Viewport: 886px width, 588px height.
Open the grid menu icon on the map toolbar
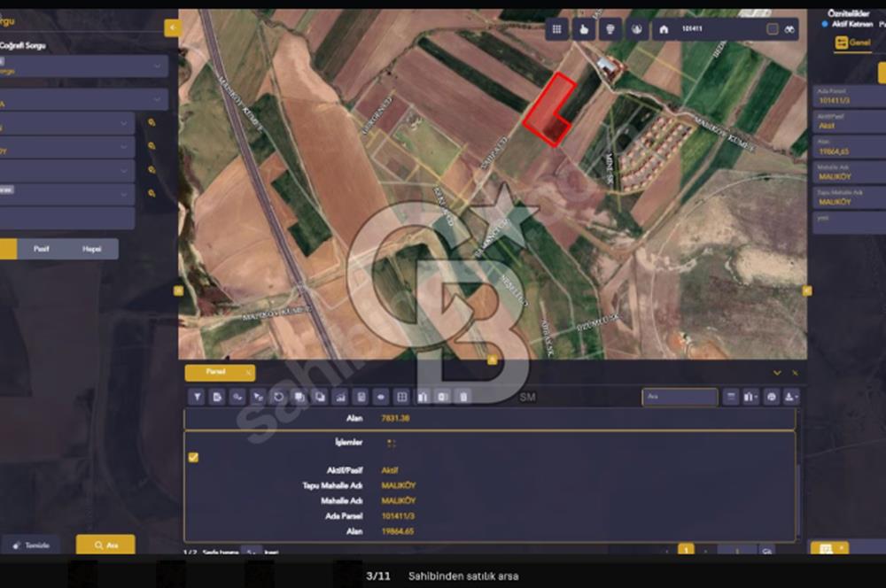click(x=556, y=29)
